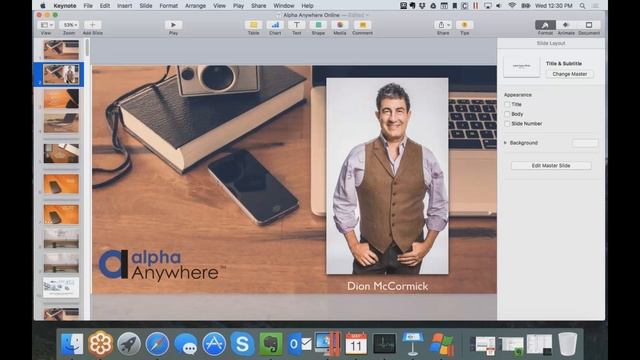Add a Text box from the toolbar
Viewport: 640px width, 360px height.
pos(297,25)
